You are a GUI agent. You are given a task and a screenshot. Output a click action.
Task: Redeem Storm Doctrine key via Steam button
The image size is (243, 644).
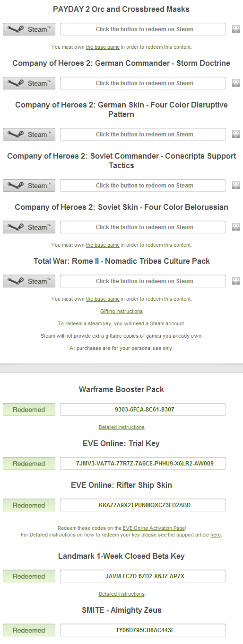tap(29, 83)
